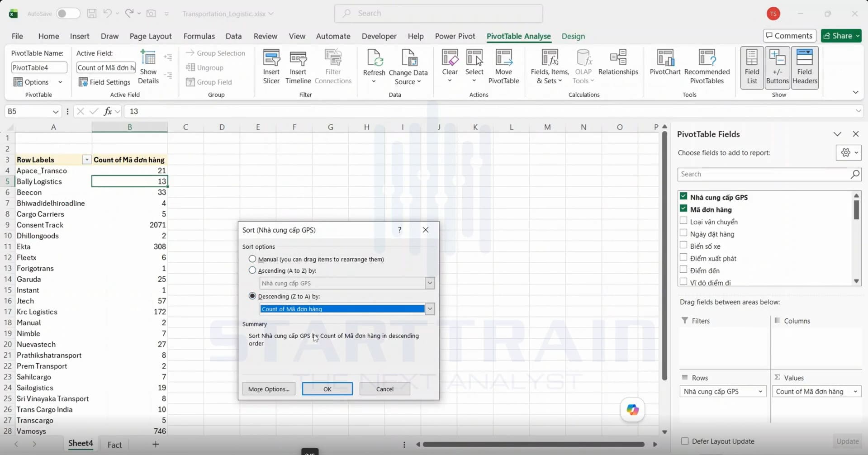This screenshot has height=455, width=868.
Task: Click the PivotChart icon
Action: point(665,58)
